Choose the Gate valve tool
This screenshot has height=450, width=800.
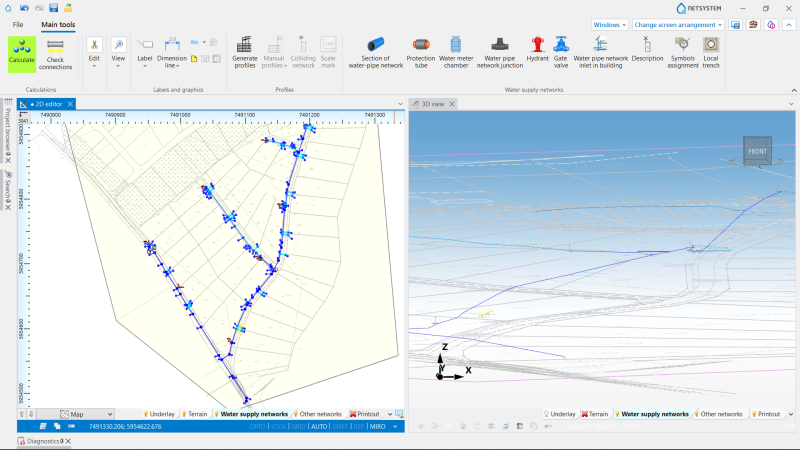561,52
